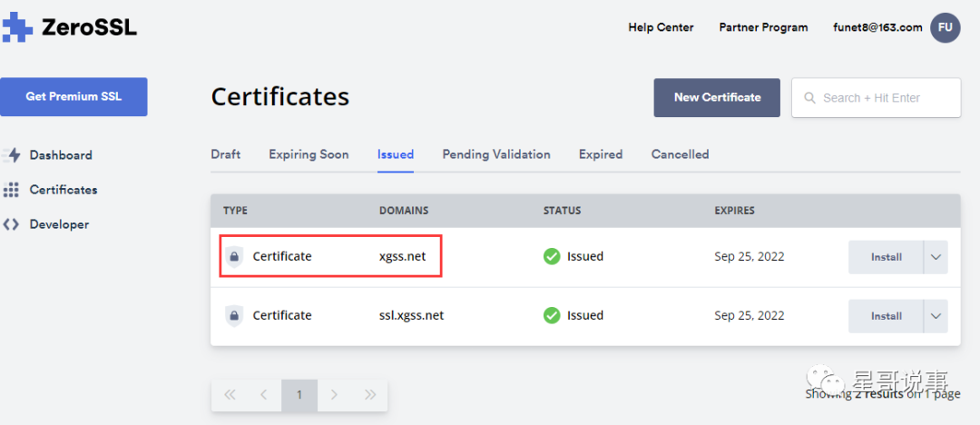Click Get Premium SSL button
980x425 pixels.
pos(73,97)
